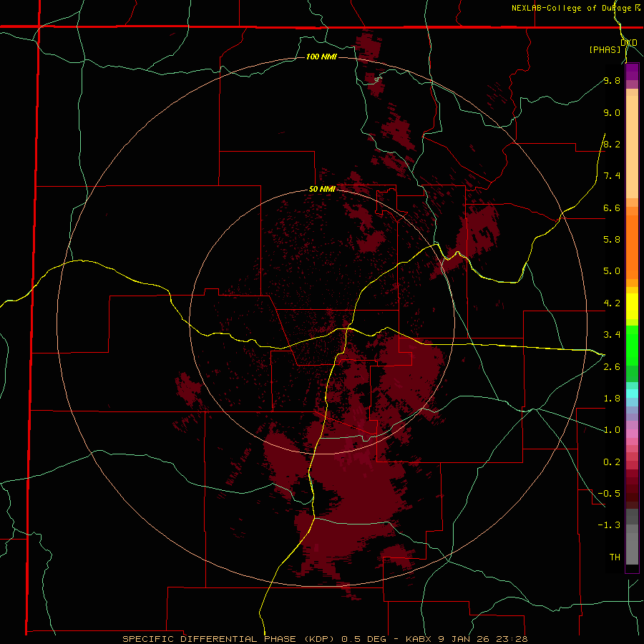Select the -1.3 value on the color scale
The image size is (644, 644).
tap(609, 525)
